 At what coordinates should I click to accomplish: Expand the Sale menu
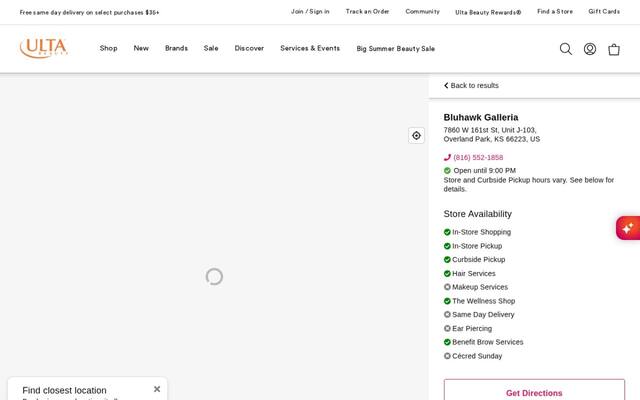point(211,48)
